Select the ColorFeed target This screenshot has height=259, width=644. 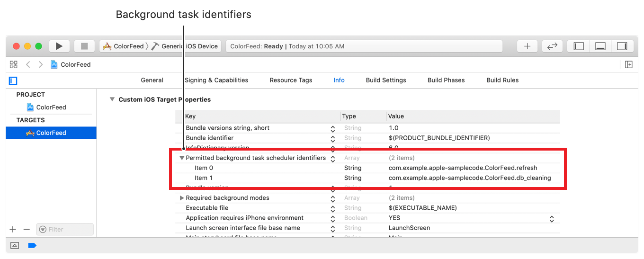[x=51, y=133]
